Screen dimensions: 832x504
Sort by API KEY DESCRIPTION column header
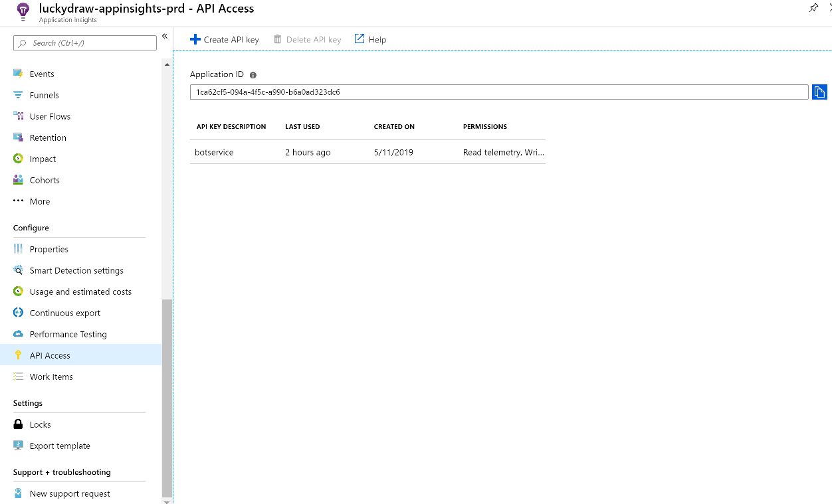click(231, 127)
